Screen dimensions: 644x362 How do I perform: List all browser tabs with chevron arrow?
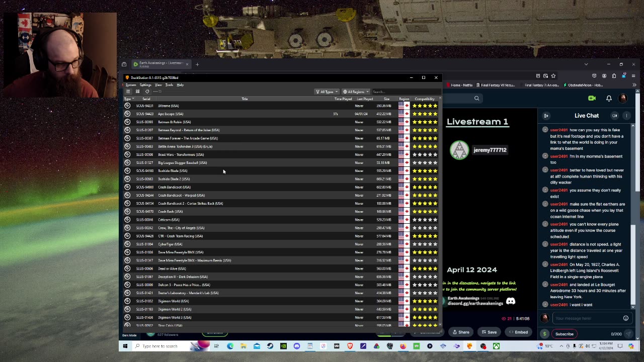tap(586, 64)
